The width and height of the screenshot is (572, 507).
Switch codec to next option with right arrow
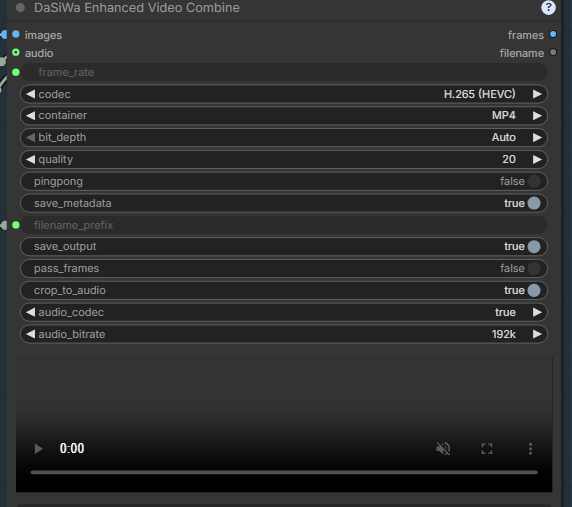[537, 94]
